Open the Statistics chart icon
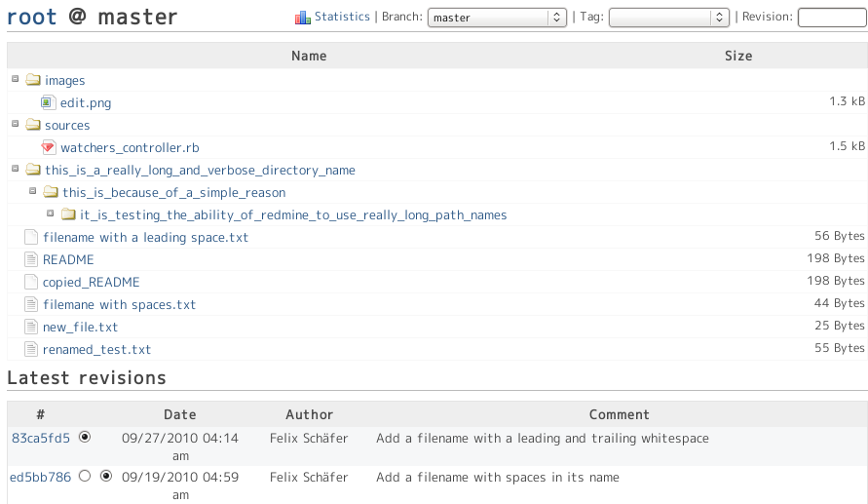 (302, 18)
